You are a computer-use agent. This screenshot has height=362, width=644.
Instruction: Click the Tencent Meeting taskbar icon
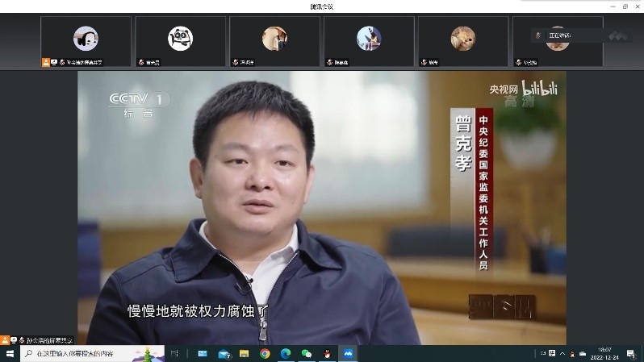(348, 354)
